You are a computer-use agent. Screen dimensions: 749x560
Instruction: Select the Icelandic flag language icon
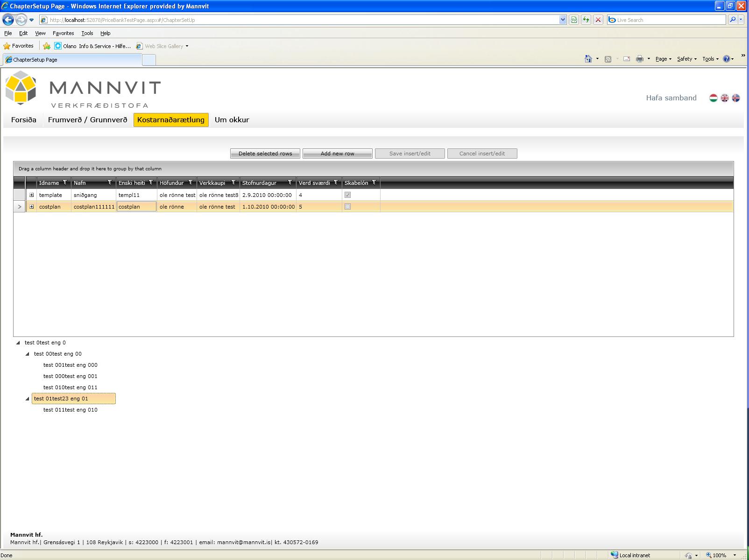click(x=735, y=98)
